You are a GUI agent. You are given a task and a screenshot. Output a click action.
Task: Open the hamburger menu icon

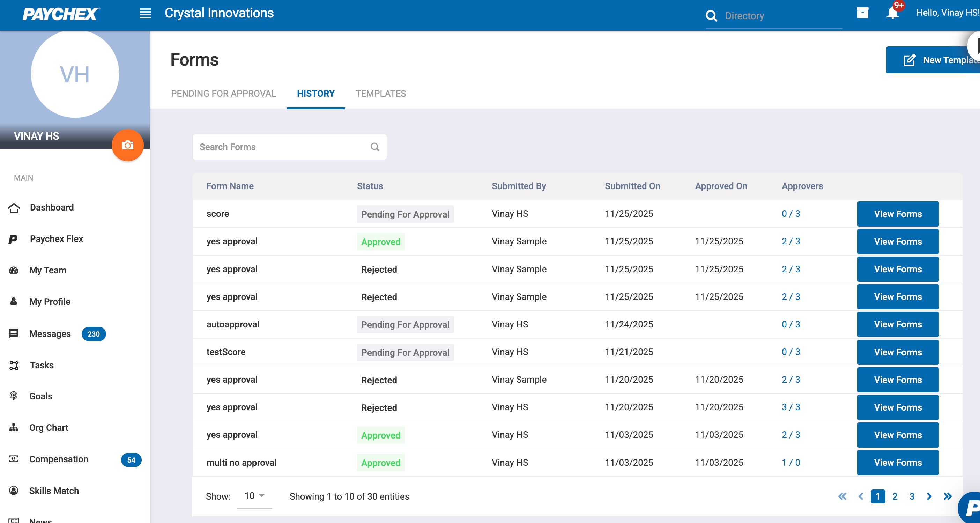pos(145,13)
